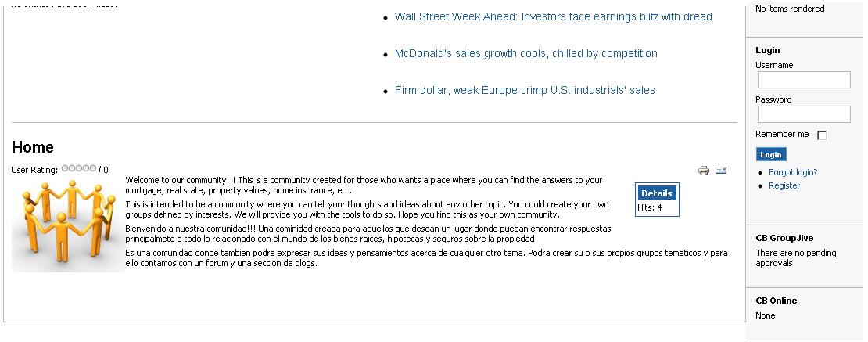Click the blue Login button
Viewport: 868px width, 342px height.
click(771, 154)
